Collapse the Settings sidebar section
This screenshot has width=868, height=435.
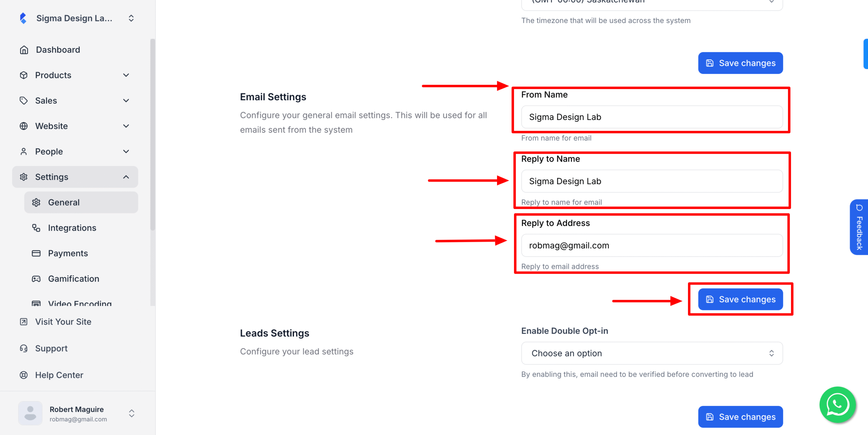126,177
